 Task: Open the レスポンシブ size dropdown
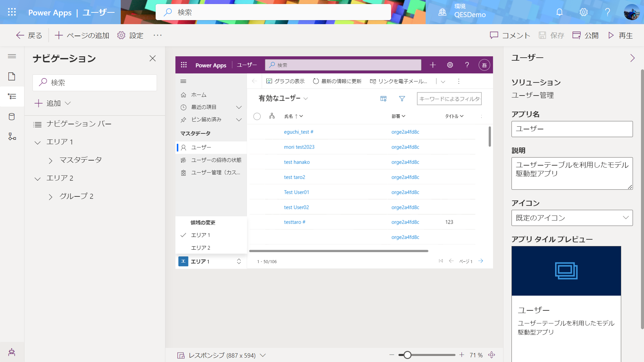[221, 355]
